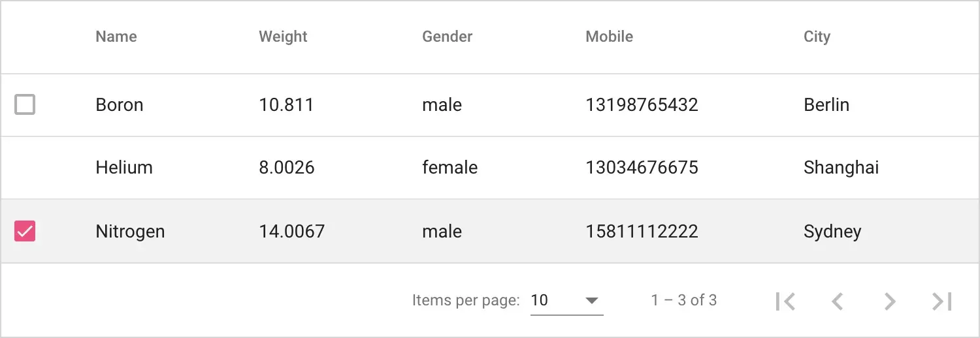Screen dimensions: 980x338
Task: Click the Sydney city cell
Action: [832, 232]
